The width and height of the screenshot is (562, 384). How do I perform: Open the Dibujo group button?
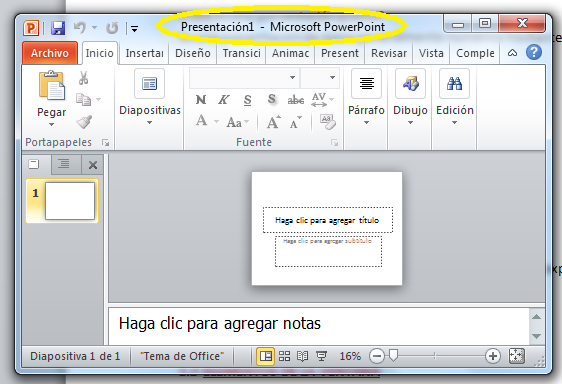tap(410, 97)
